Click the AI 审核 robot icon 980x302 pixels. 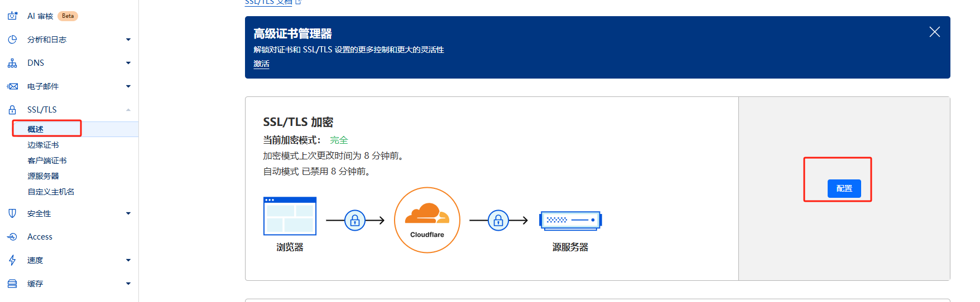point(12,16)
